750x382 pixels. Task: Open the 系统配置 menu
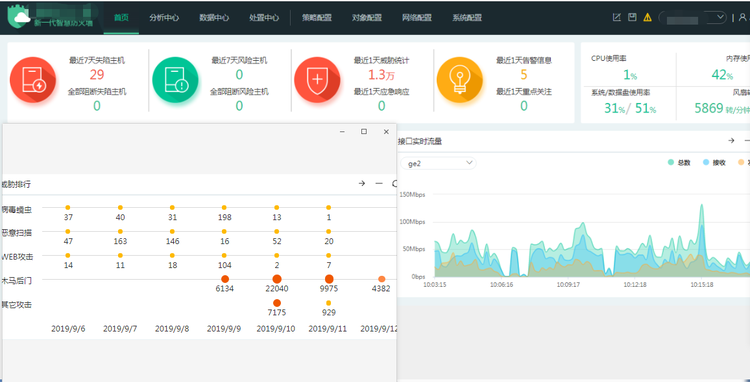tap(467, 18)
